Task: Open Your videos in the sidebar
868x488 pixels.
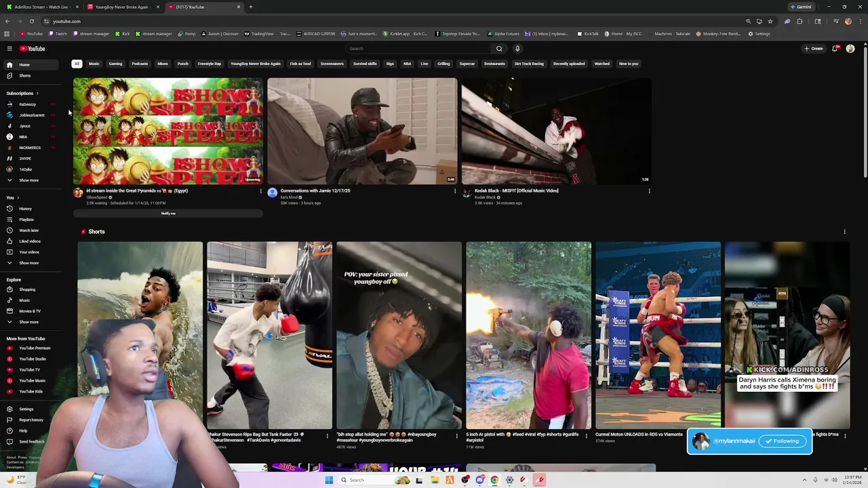Action: coord(33,252)
